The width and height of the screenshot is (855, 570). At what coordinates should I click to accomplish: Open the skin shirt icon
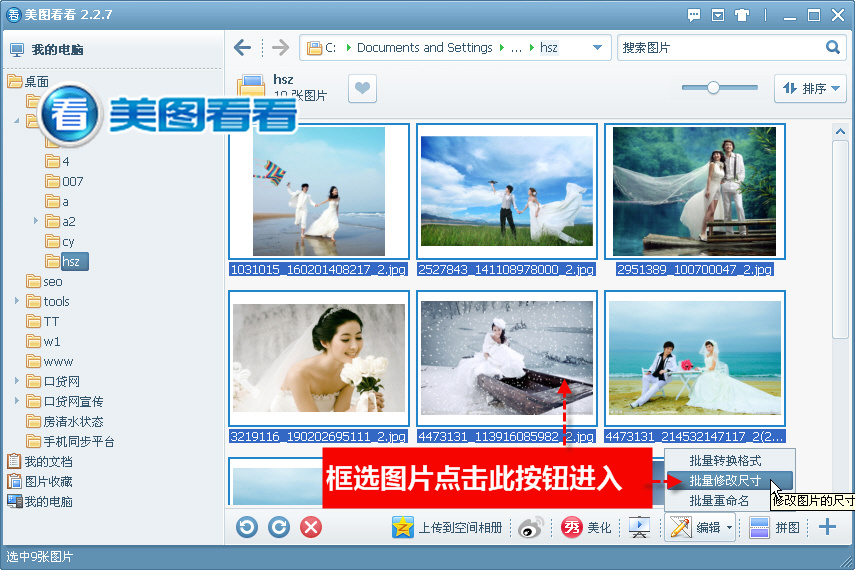pyautogui.click(x=742, y=15)
